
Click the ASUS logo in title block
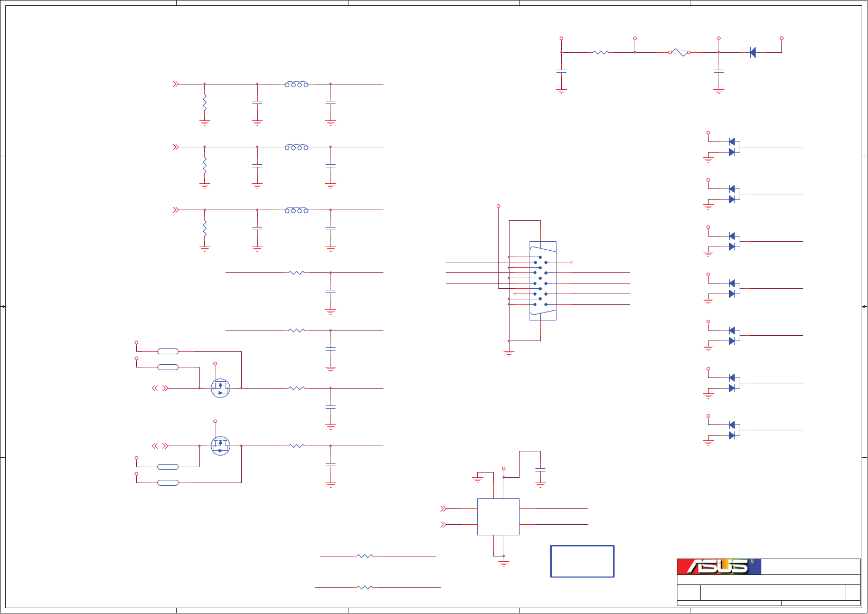[719, 566]
